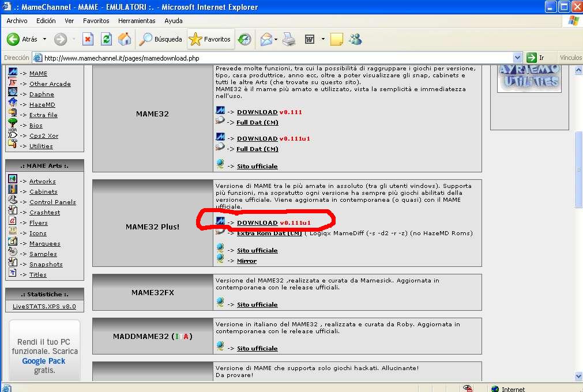Click the vertical scrollbar down arrow
This screenshot has height=392, width=583.
pos(578,376)
